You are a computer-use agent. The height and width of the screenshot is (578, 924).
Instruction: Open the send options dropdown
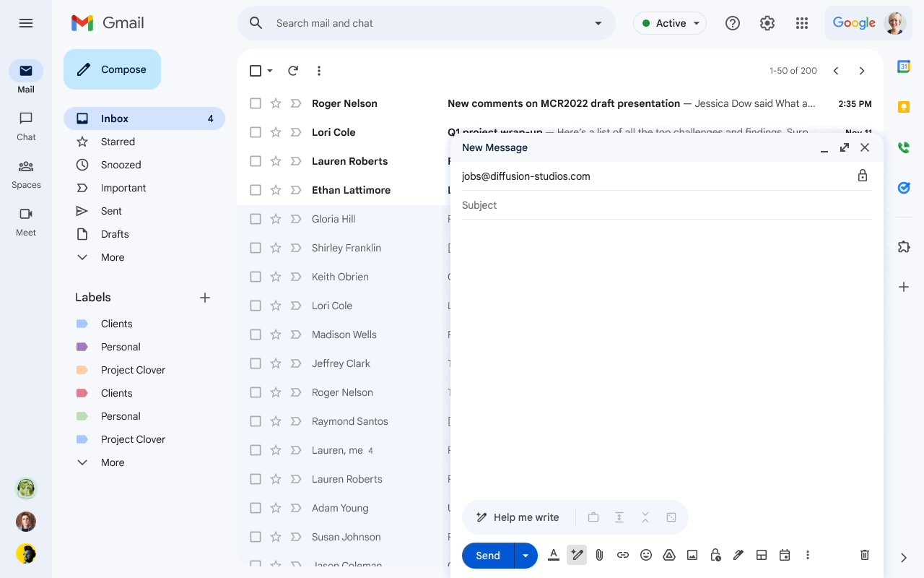click(525, 555)
